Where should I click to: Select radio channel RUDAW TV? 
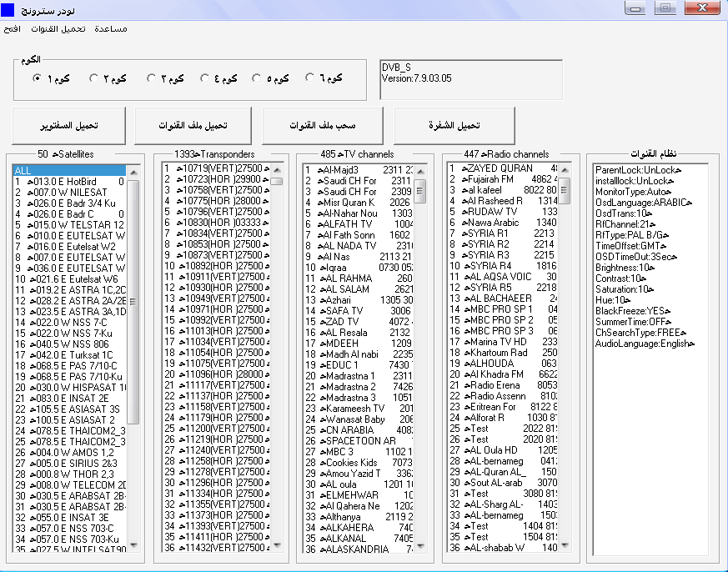click(502, 212)
